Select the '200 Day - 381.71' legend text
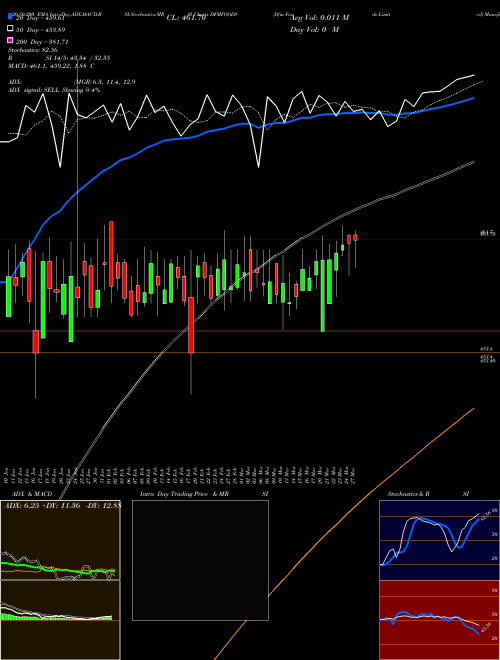Viewport: 500px width, 660px height. click(42, 42)
